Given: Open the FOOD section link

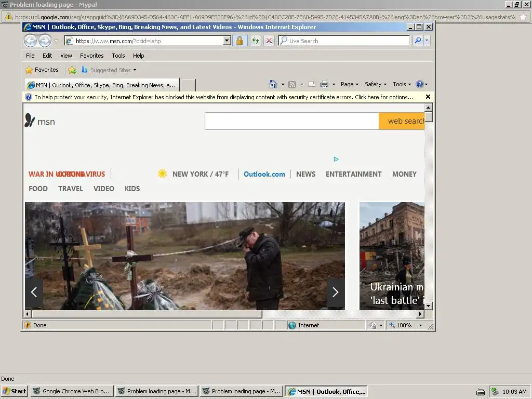Looking at the screenshot, I should point(38,189).
